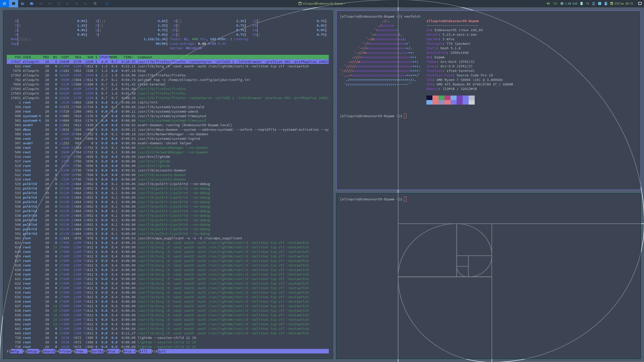Click the memory chip icon in polybar
Screen dimensions: 644x362
pos(562,3)
